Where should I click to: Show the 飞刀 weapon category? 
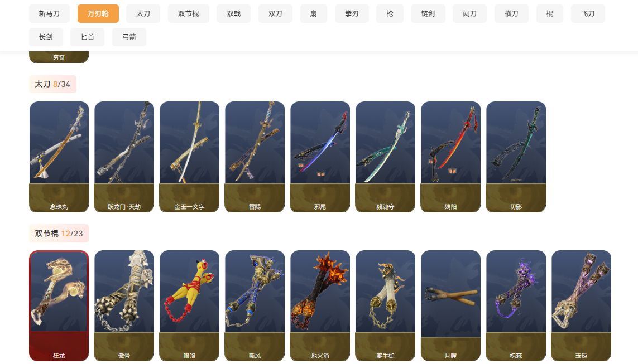(x=588, y=13)
